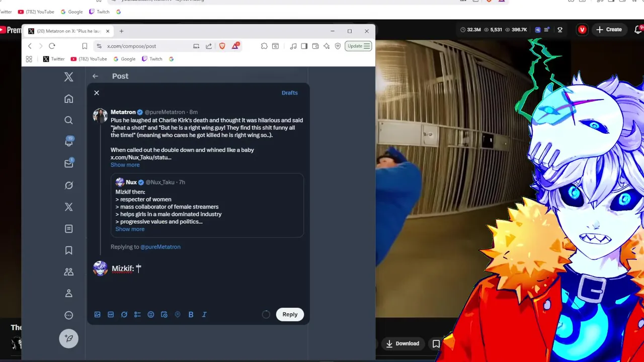Open @pureMetatron replying-to link
Screen dimensions: 644x362
click(x=160, y=247)
